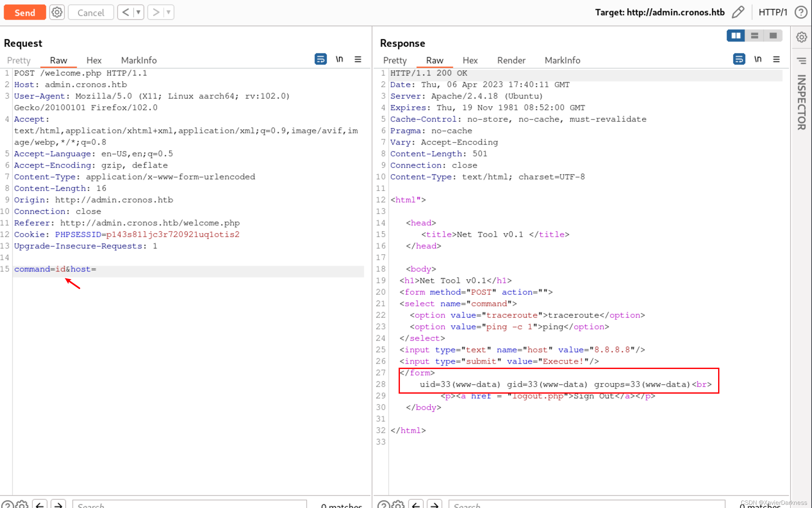812x508 pixels.
Task: Open request search settings gear at bottom
Action: pyautogui.click(x=22, y=505)
